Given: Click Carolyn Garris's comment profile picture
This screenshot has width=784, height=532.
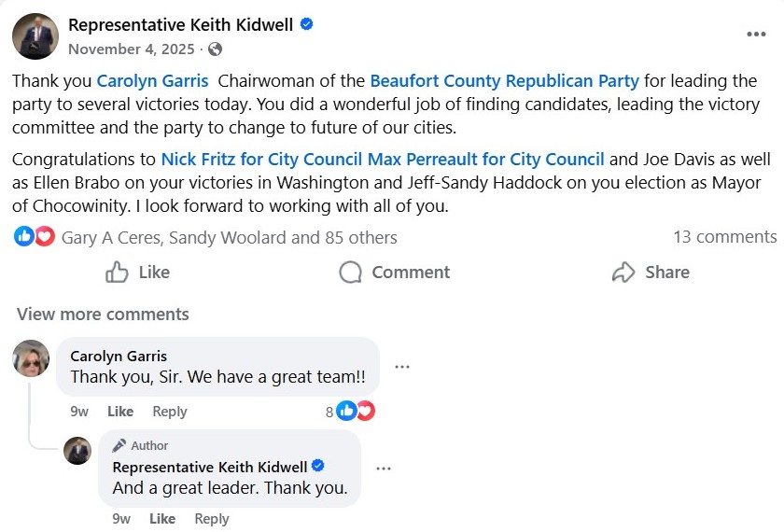Looking at the screenshot, I should pyautogui.click(x=32, y=358).
